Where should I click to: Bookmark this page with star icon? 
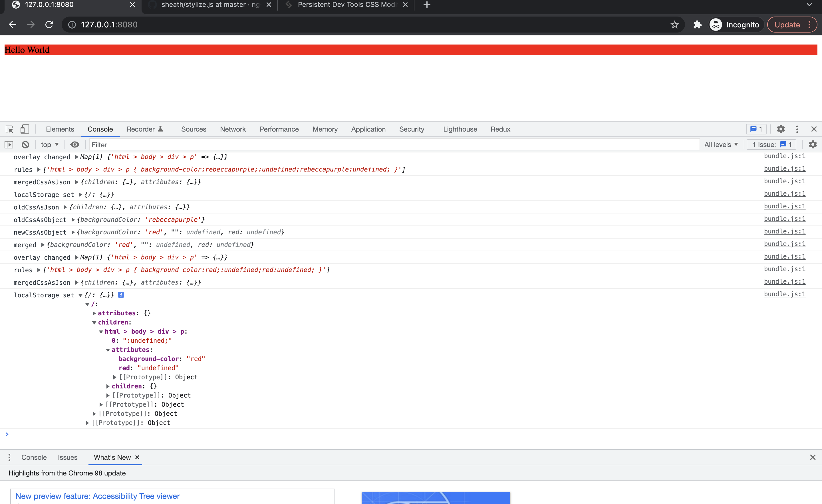tap(674, 25)
